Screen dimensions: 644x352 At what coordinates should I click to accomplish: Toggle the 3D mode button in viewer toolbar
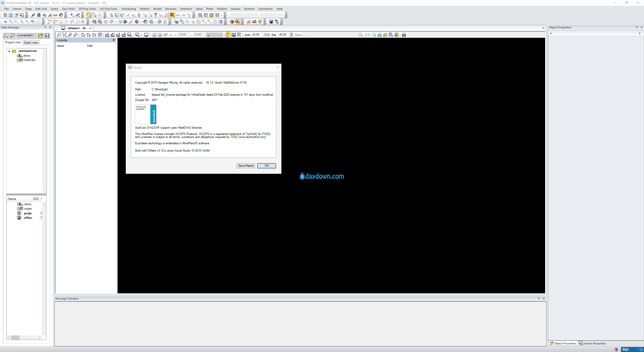point(160,35)
